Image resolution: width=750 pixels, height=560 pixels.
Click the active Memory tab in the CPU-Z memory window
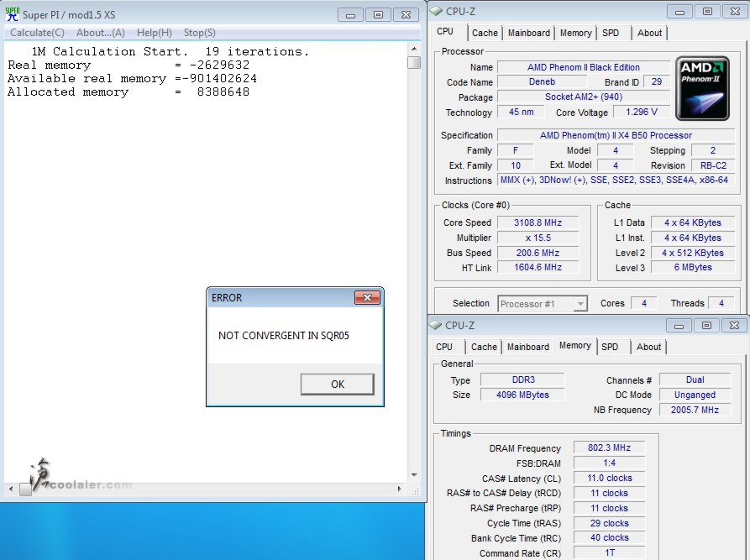pyautogui.click(x=575, y=345)
